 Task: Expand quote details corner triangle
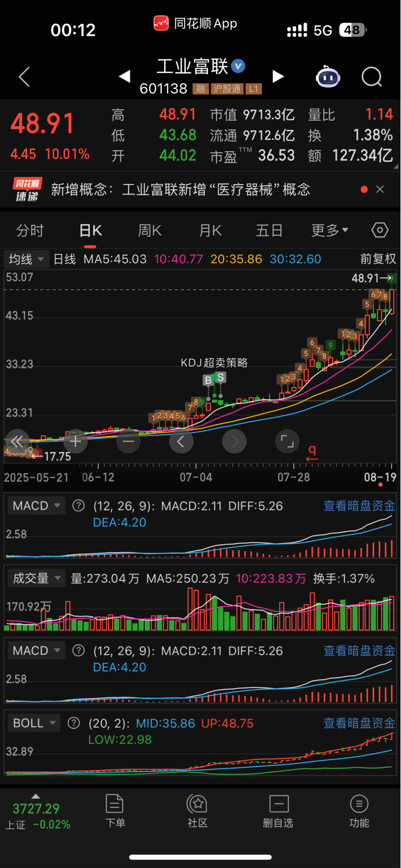coord(396,167)
